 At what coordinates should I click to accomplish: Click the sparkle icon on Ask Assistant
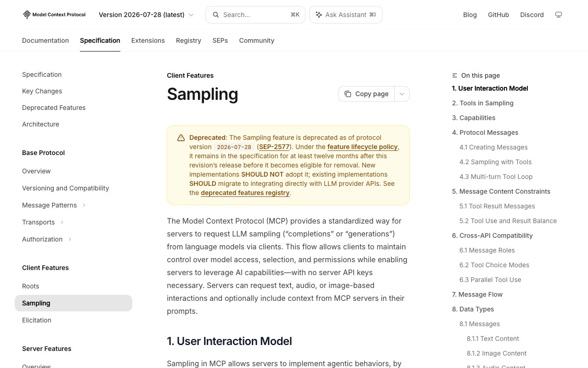[319, 15]
